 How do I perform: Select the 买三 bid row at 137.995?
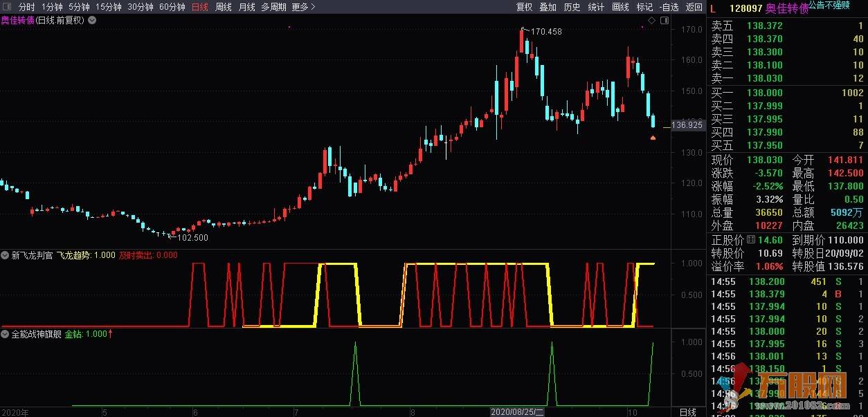tap(788, 119)
